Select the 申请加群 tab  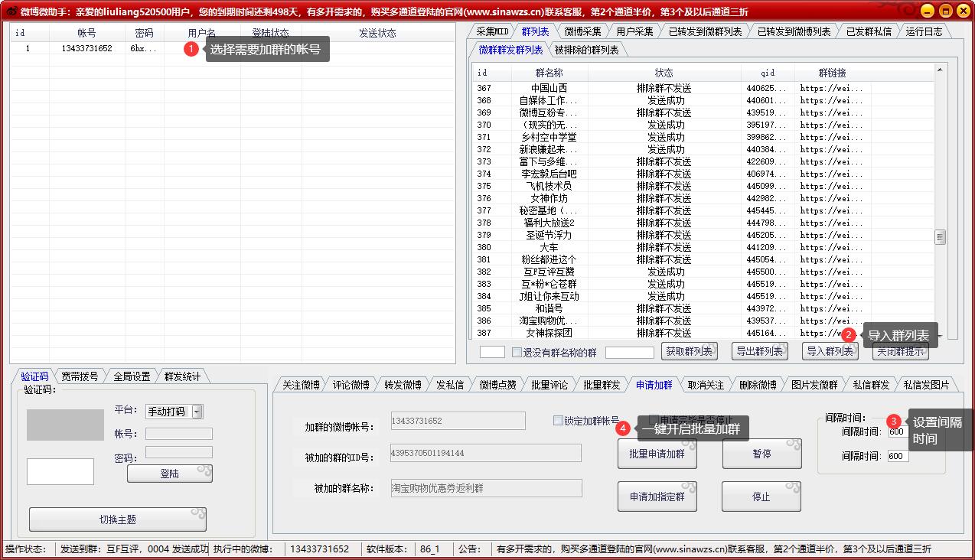(654, 385)
